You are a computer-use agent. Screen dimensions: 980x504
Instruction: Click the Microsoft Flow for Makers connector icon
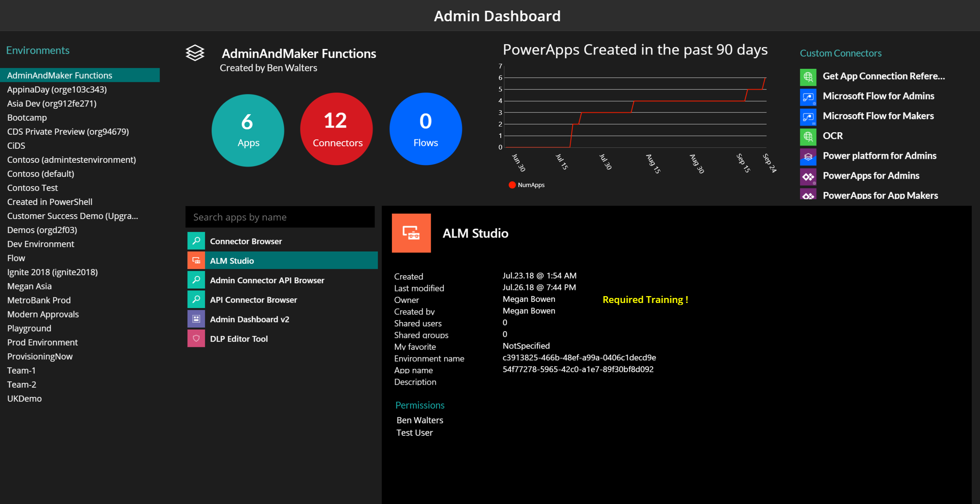click(x=808, y=117)
